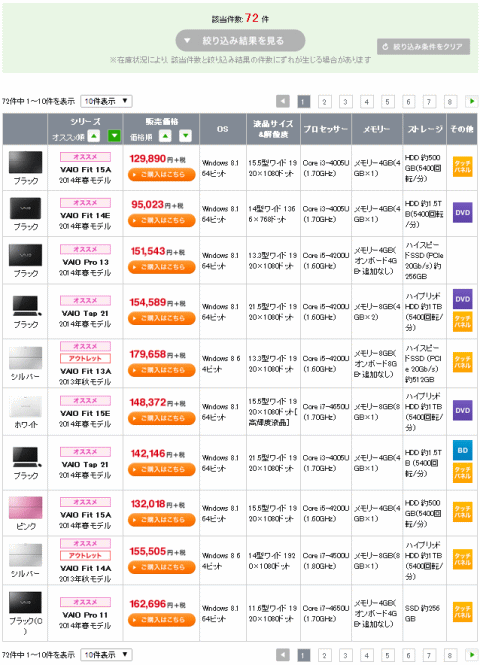The width and height of the screenshot is (480, 665).
Task: Click touch panel icon in VAIO Fit 13A row
Action: pyautogui.click(x=462, y=362)
